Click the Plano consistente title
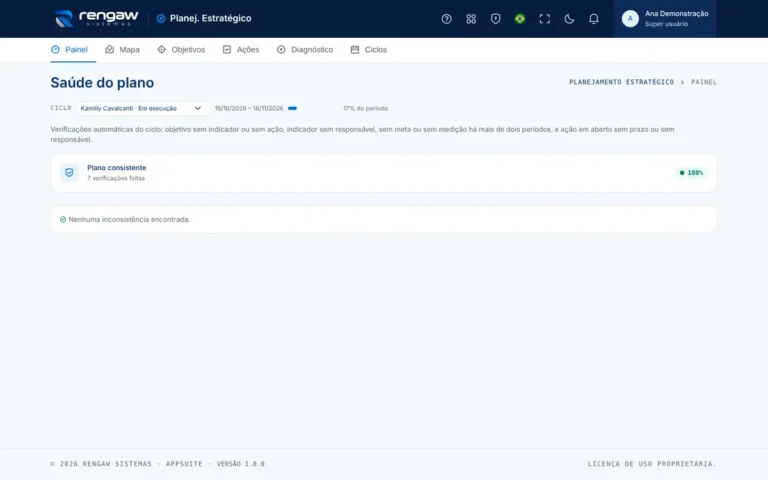Screen dimensions: 768x480 click(x=117, y=168)
